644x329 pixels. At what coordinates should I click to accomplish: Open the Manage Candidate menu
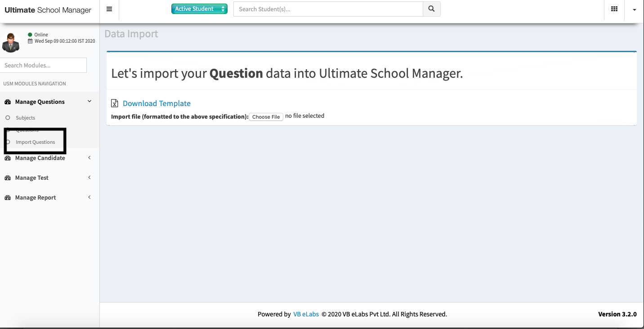pos(40,158)
